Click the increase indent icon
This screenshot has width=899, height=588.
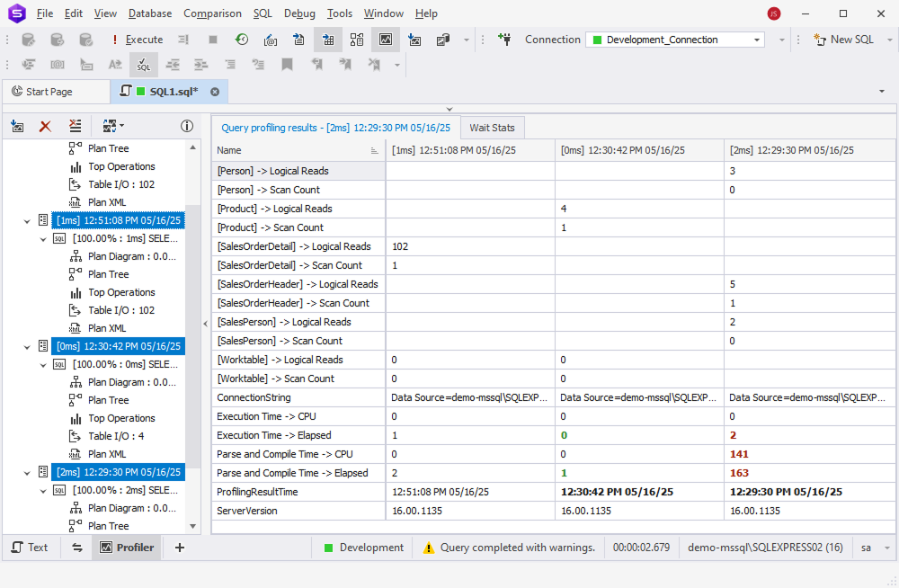pos(200,64)
